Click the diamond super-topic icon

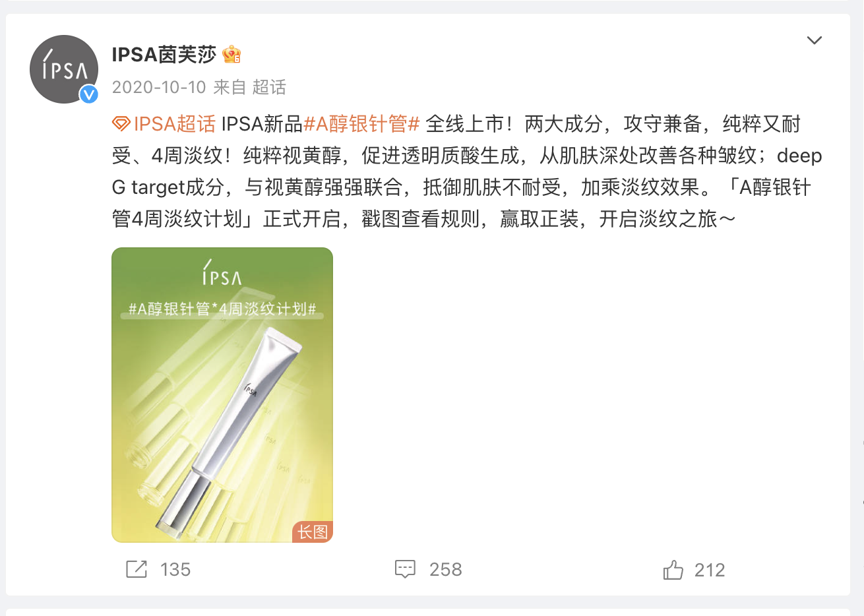pos(121,124)
